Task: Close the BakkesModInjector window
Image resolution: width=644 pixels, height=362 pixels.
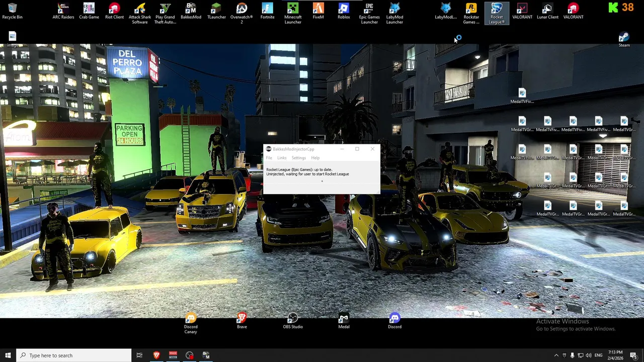Action: [x=372, y=149]
